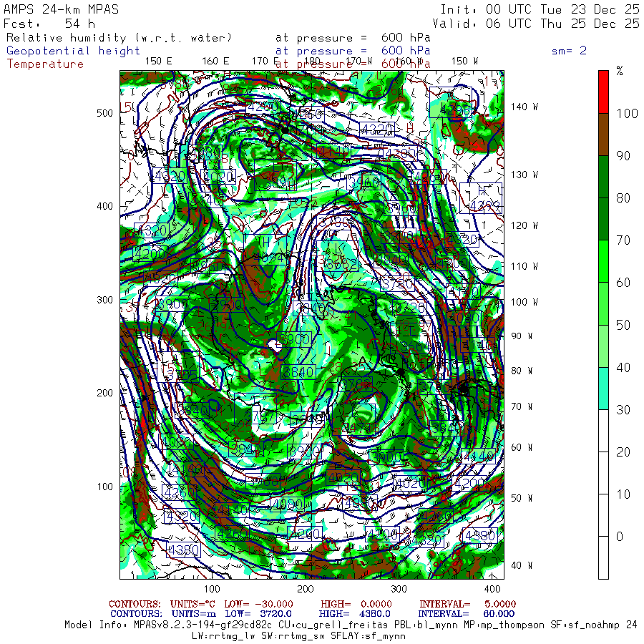Click the '50 W' longitude label
The image size is (644, 644).
pos(522,498)
